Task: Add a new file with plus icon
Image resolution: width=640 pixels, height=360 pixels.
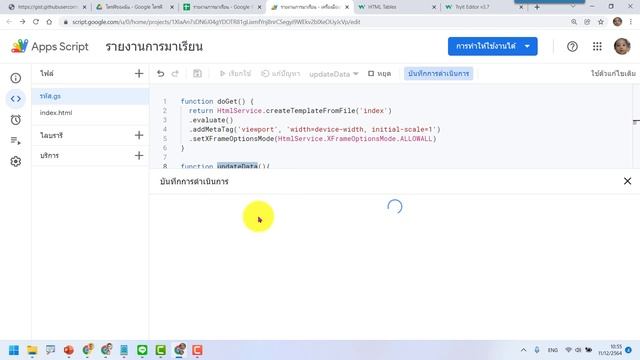Action: 139,73
